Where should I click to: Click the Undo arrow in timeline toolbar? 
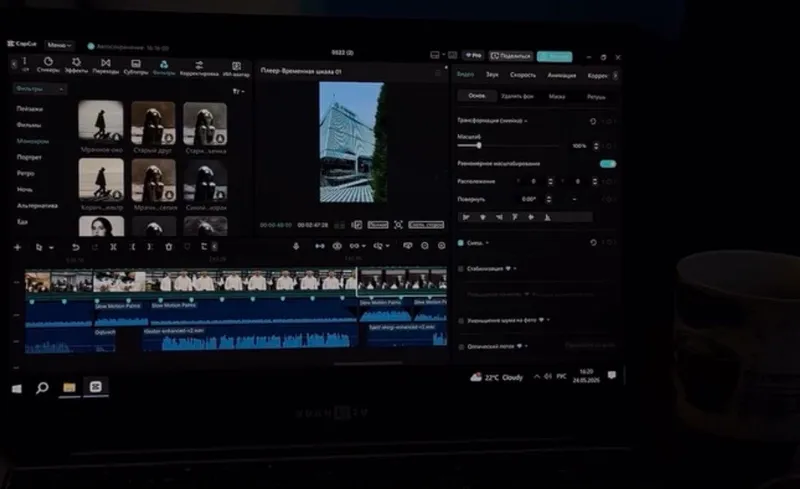click(x=76, y=247)
